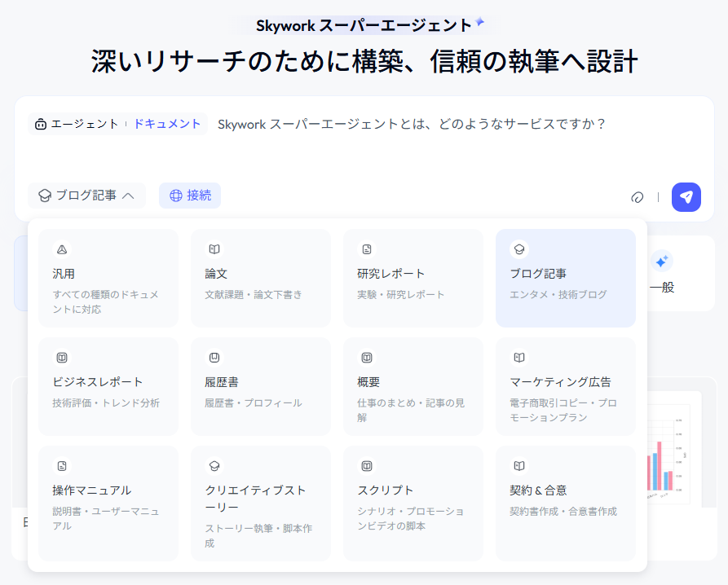Viewport: 728px width, 585px height.
Task: Click text 文献課題・論文下書き
Action: point(254,295)
